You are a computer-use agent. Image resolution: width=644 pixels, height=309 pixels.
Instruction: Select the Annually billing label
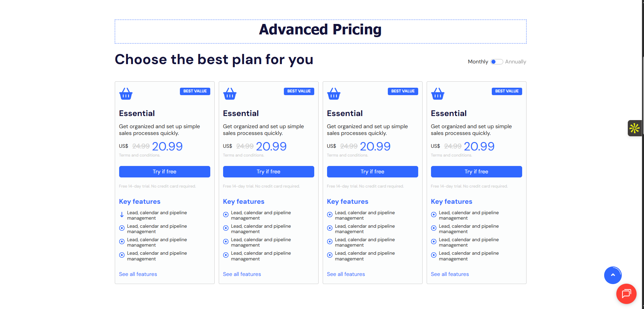pos(516,61)
